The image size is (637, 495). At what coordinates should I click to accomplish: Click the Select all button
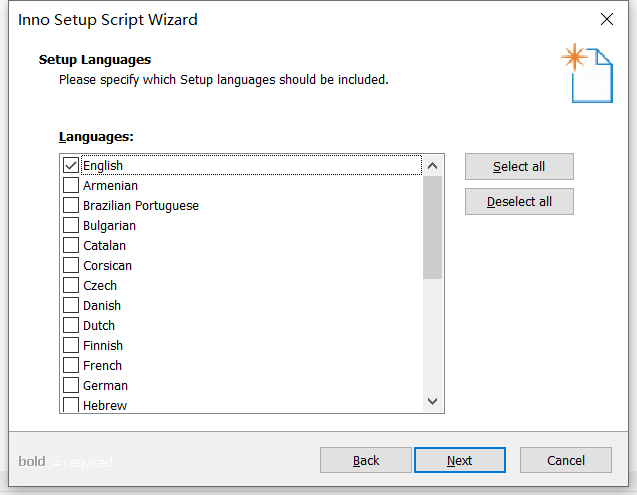point(519,167)
